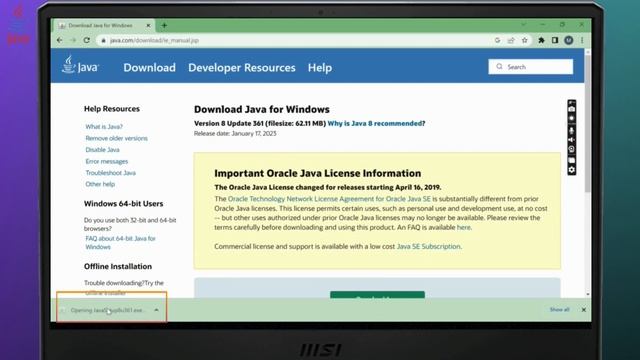Open 'Other help' link
This screenshot has height=360, width=640.
pyautogui.click(x=100, y=184)
